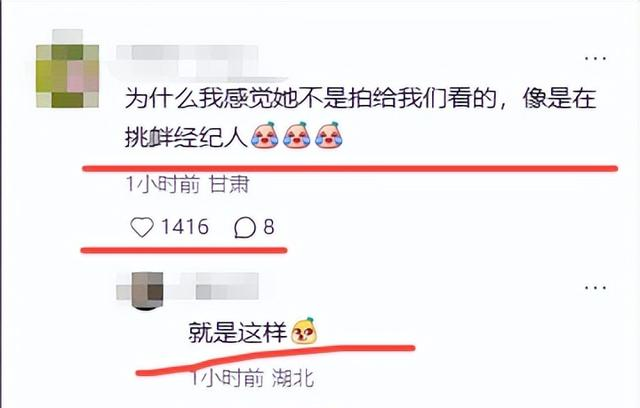Click the reply text 就是这样

point(238,332)
